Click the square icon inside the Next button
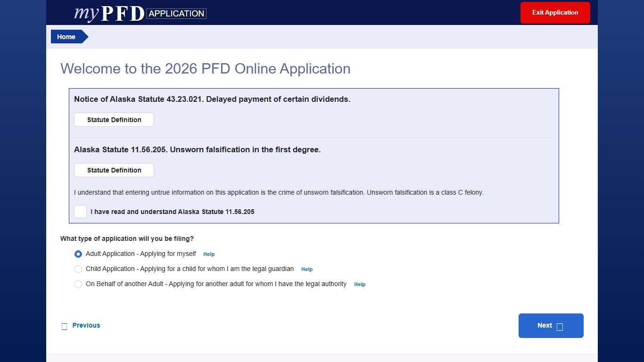This screenshot has height=362, width=644. click(559, 326)
